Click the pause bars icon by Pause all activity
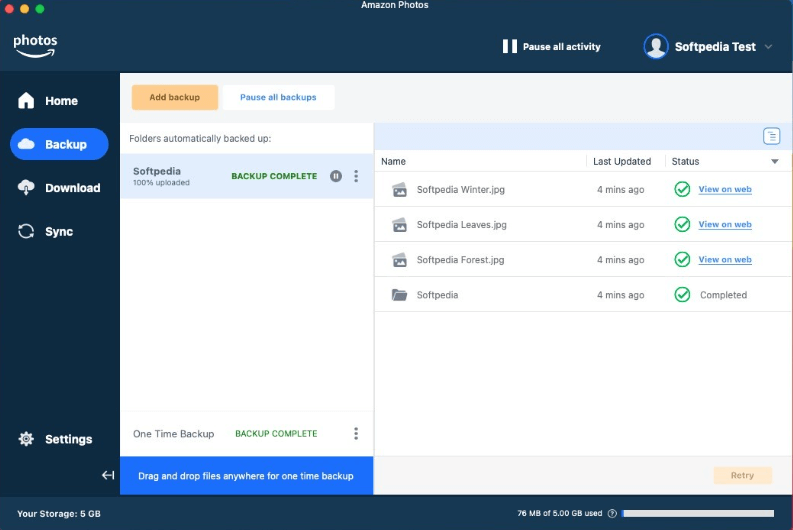This screenshot has height=530, width=793. pos(510,47)
